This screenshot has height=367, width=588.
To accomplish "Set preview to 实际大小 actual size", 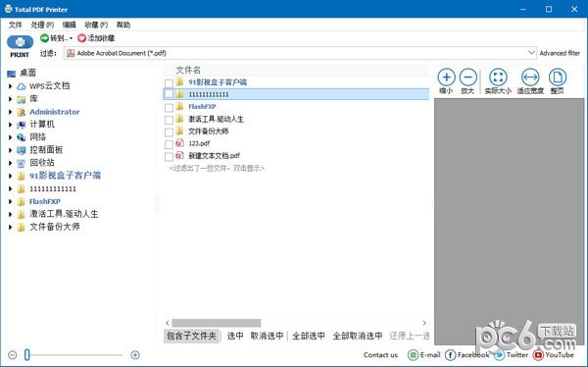I will (498, 78).
